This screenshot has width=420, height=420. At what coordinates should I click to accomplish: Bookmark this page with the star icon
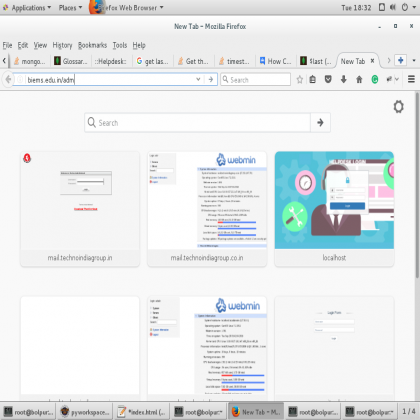[x=300, y=79]
